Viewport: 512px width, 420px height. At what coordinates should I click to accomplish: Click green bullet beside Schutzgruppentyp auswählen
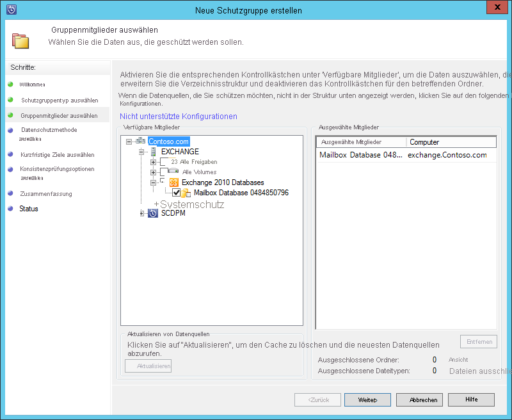pyautogui.click(x=10, y=100)
